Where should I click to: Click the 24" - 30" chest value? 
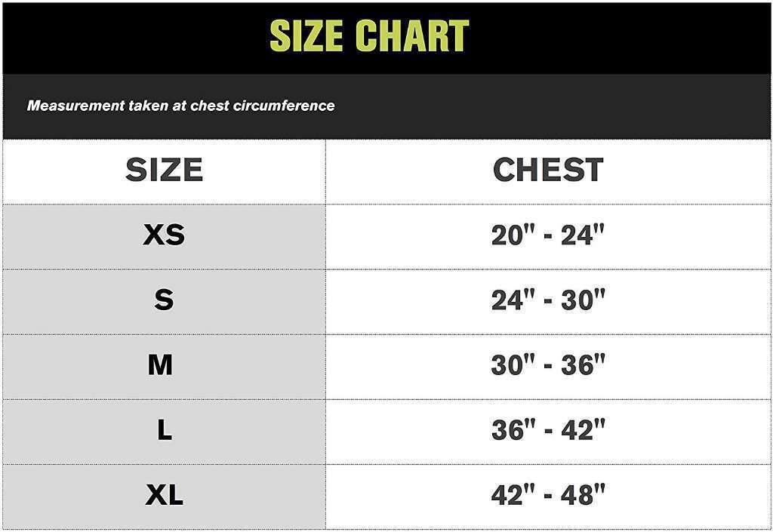coord(548,300)
